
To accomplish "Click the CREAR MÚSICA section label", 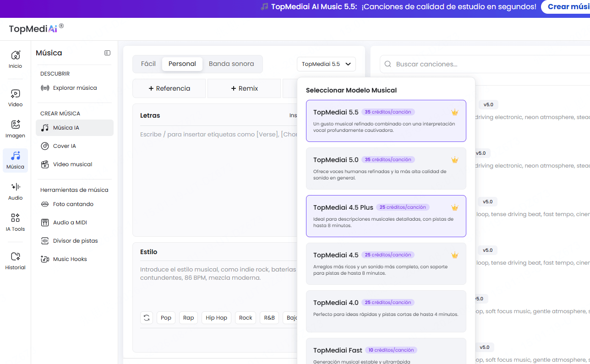I will point(60,114).
